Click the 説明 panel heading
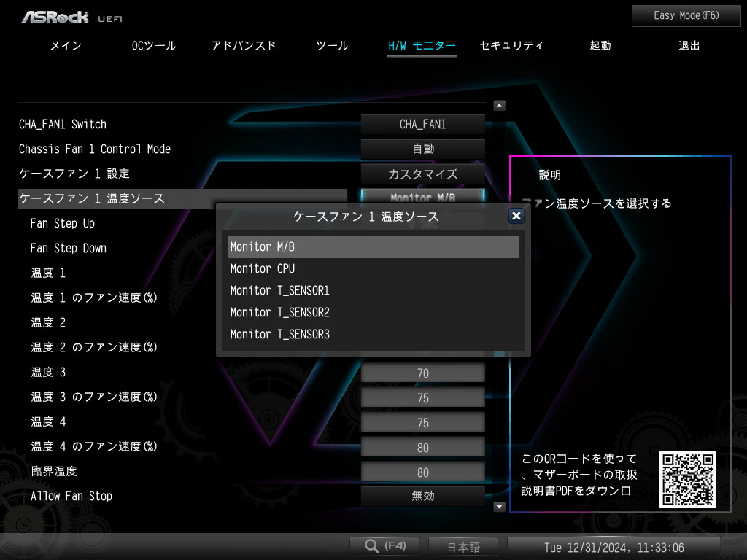Image resolution: width=747 pixels, height=560 pixels. pos(550,175)
